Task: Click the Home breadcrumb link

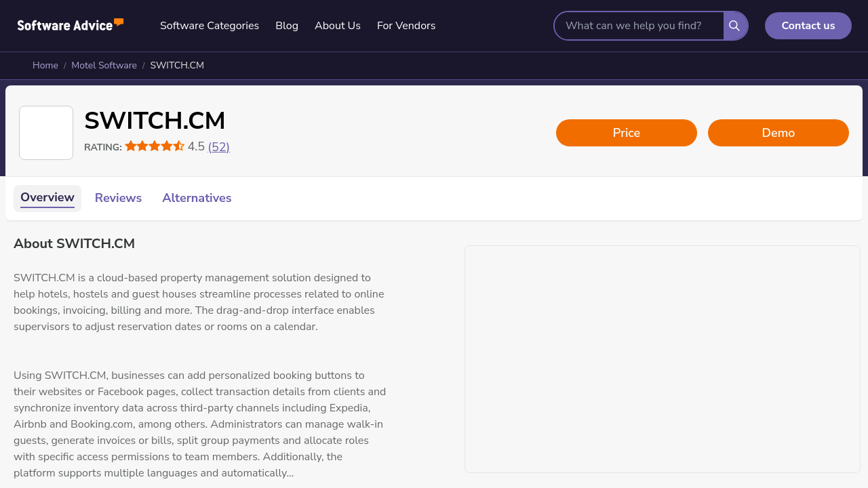Action: coord(45,66)
